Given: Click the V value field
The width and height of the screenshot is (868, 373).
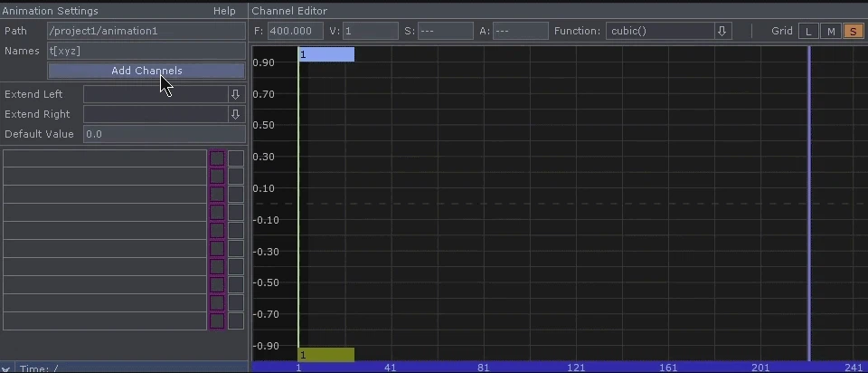Looking at the screenshot, I should [371, 31].
